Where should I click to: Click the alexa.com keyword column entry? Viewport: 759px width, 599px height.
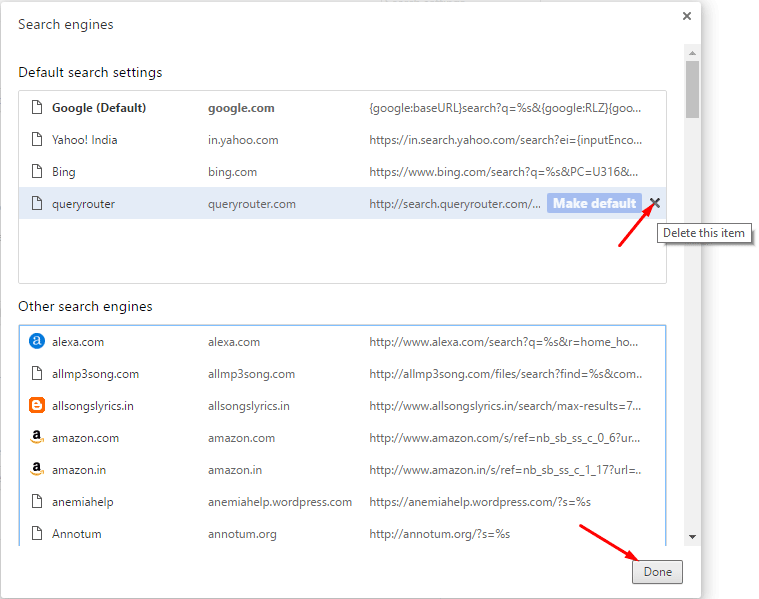point(234,342)
